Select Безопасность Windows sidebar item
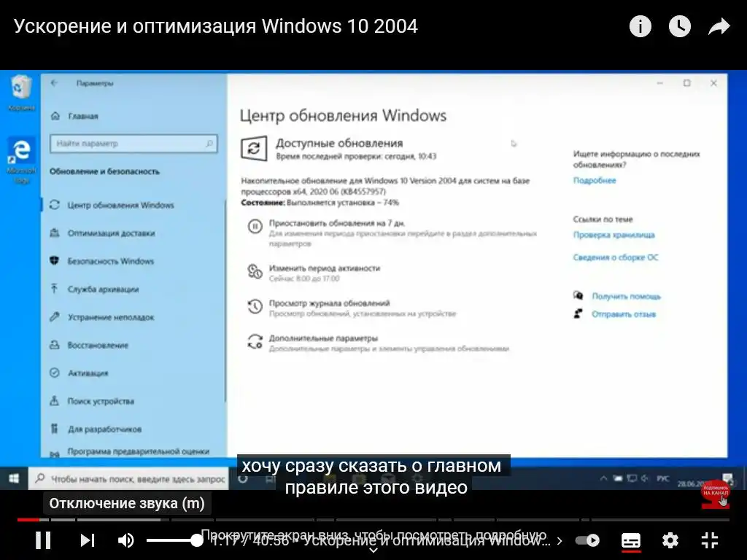The height and width of the screenshot is (560, 747). click(111, 261)
